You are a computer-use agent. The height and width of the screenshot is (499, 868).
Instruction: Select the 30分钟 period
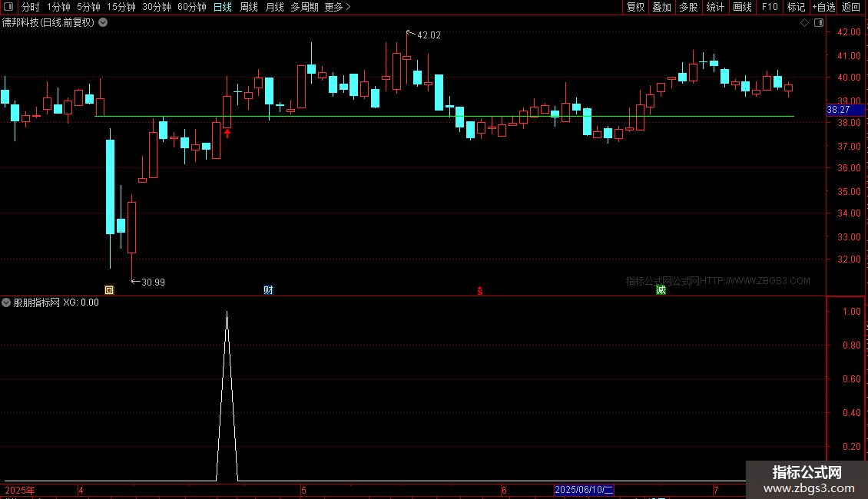(157, 7)
